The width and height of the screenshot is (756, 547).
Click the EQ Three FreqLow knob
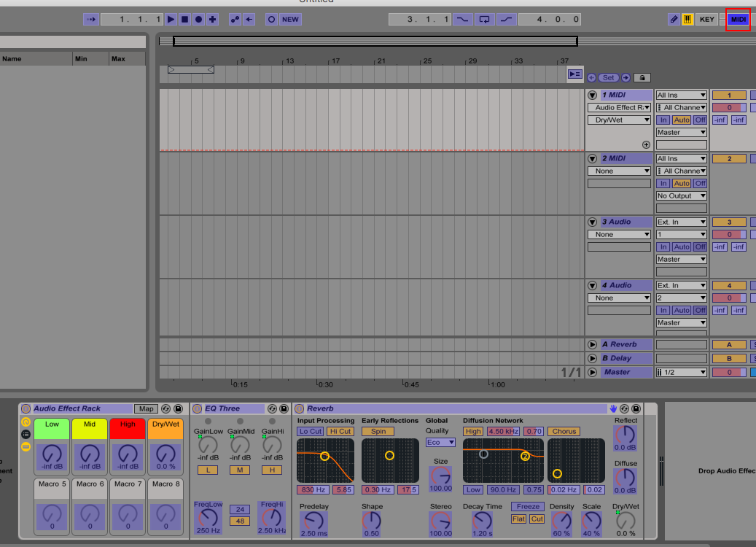click(208, 518)
